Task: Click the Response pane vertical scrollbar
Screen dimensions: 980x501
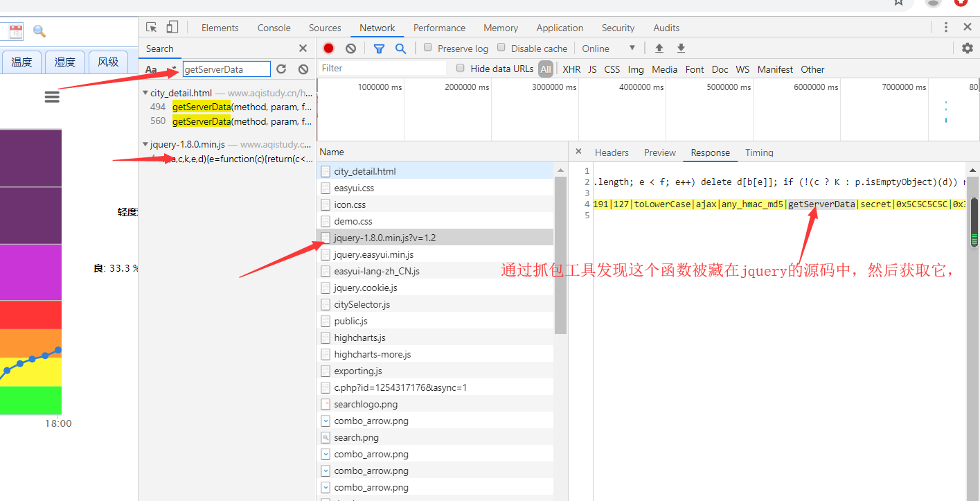Action: pyautogui.click(x=974, y=222)
